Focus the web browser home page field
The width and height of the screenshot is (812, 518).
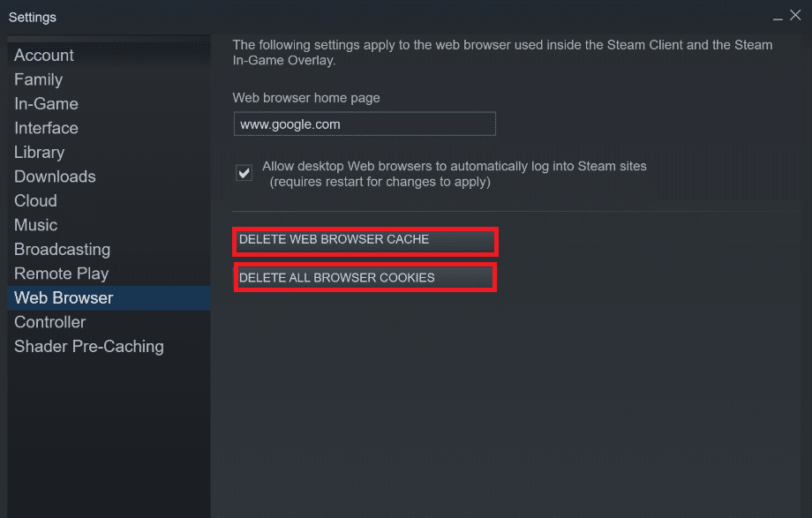click(x=365, y=124)
